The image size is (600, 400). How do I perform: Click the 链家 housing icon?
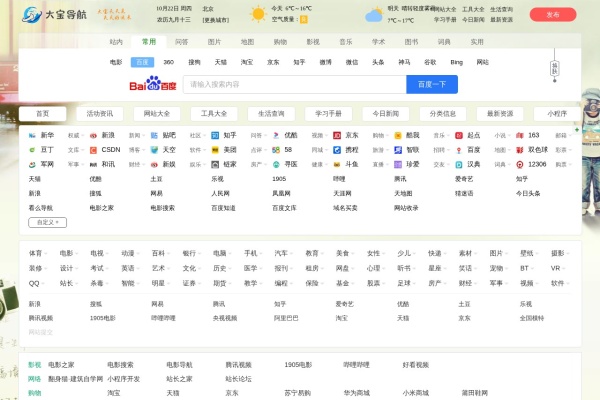215,165
